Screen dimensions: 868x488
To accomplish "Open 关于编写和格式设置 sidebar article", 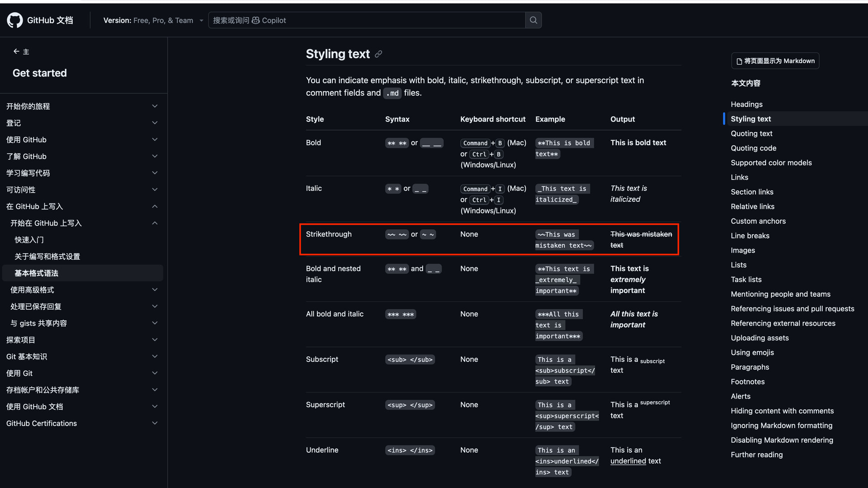I will click(x=47, y=256).
